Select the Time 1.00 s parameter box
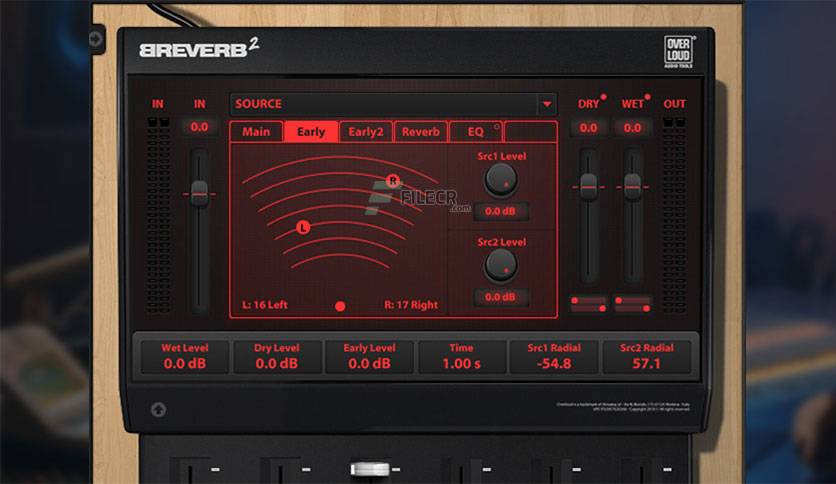 (x=462, y=357)
